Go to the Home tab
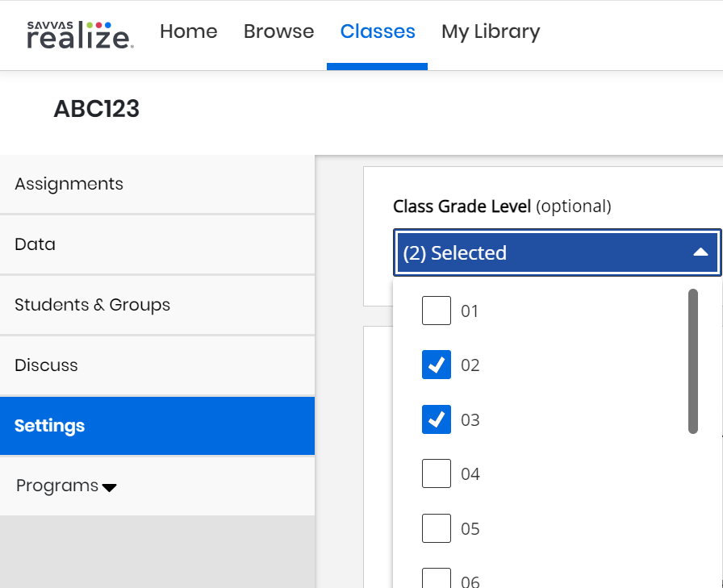The height and width of the screenshot is (588, 723). click(188, 31)
